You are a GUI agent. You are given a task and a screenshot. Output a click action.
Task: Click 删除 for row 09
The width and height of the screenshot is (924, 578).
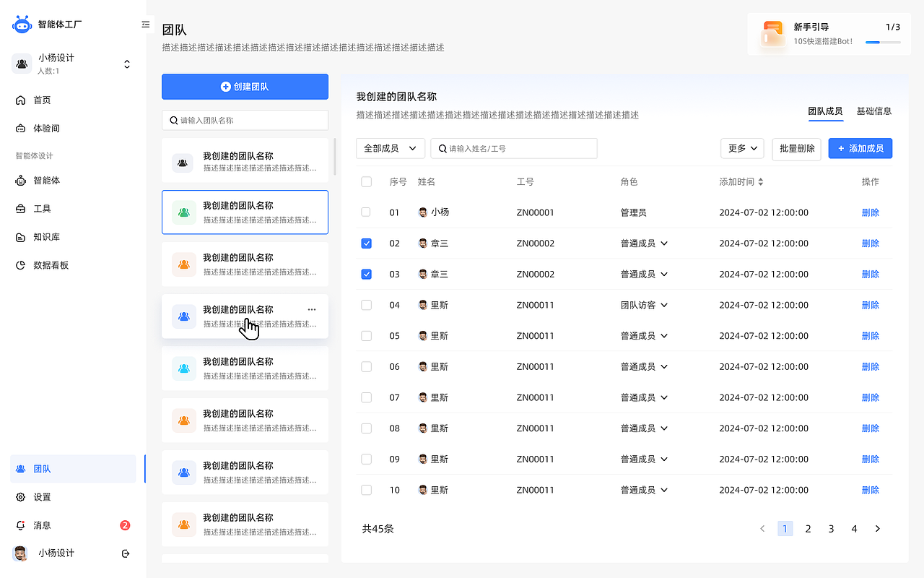click(871, 459)
